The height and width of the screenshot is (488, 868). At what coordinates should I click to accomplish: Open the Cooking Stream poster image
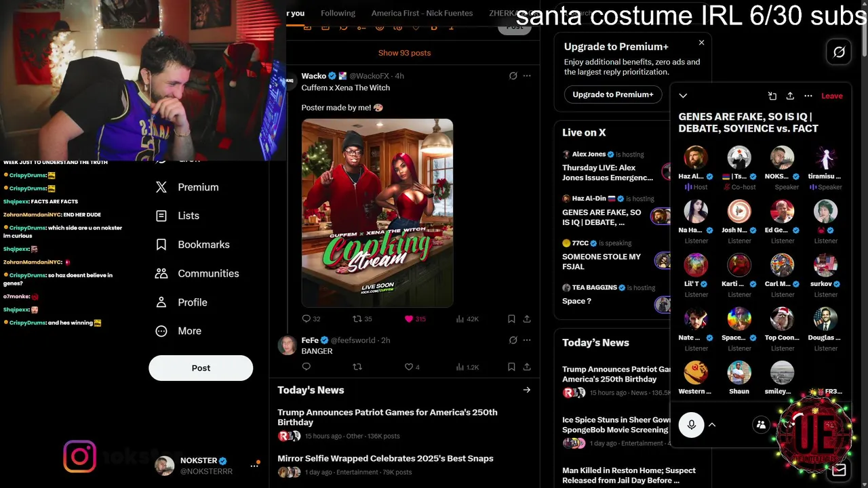[377, 213]
